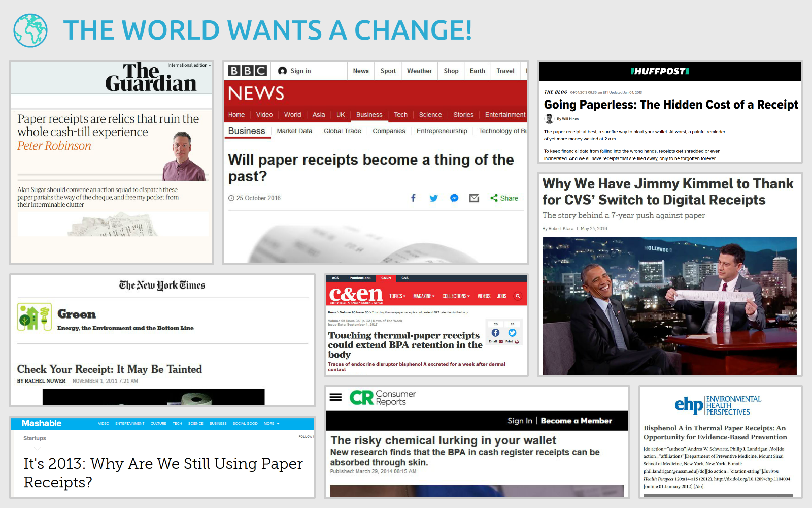The width and height of the screenshot is (812, 508).
Task: Click the Mashable logo
Action: (41, 423)
